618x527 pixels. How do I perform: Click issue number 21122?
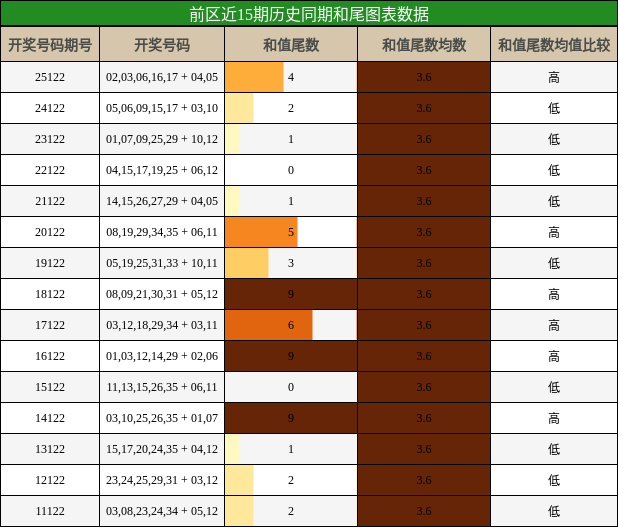tap(50, 201)
